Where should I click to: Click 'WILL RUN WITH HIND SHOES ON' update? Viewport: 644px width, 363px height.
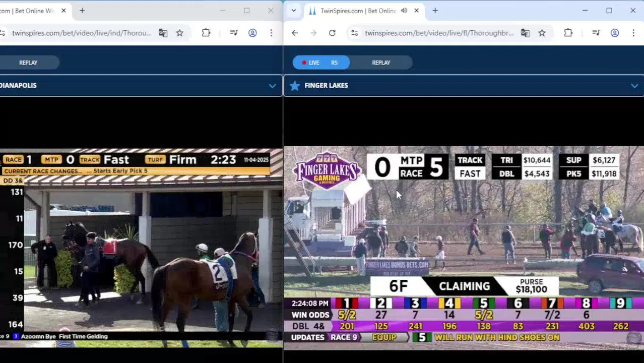[x=497, y=337]
